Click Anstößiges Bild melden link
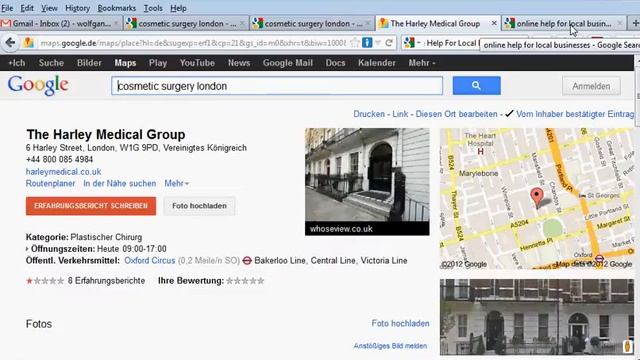 390,346
